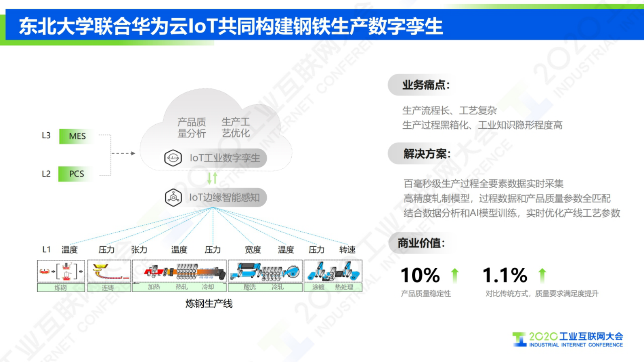Screen dimensions: 644x362
Task: Click the 商业价值 section header
Action: [x=421, y=243]
